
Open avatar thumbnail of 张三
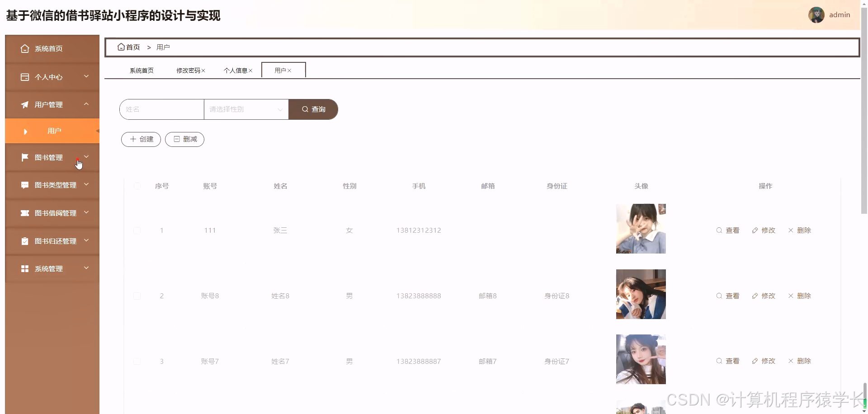641,229
